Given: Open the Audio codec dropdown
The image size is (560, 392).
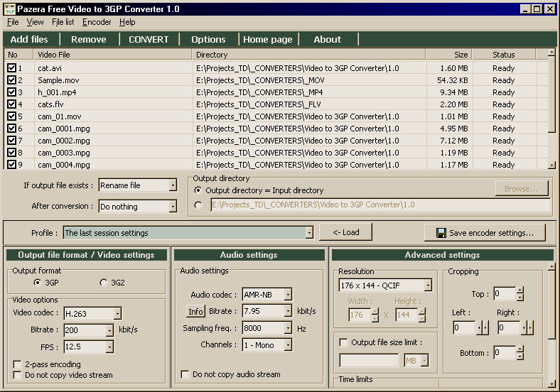Looking at the screenshot, I should [288, 295].
